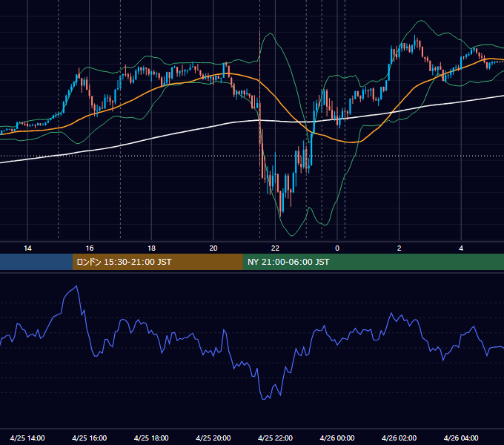Click the '4' hour label on price chart axis
The width and height of the screenshot is (504, 445).
tap(461, 248)
